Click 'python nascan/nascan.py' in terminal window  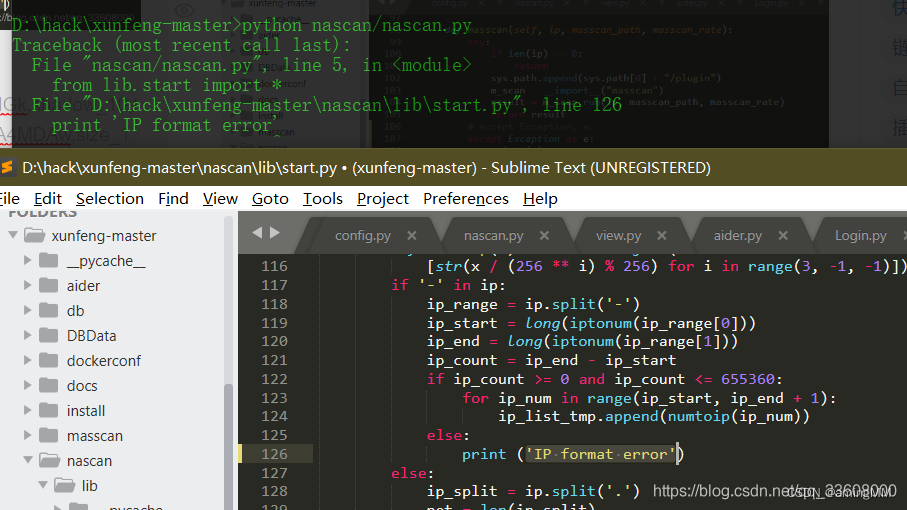click(356, 25)
